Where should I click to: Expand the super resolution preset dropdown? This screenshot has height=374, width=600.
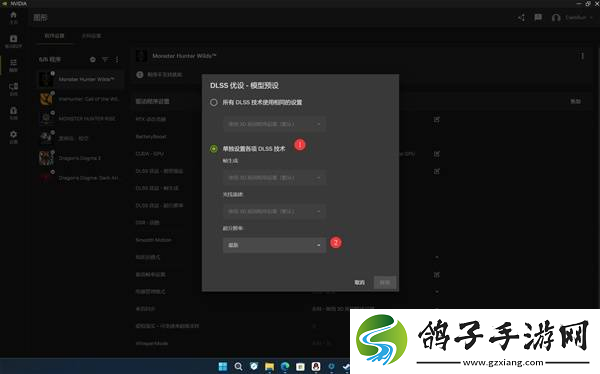click(274, 245)
